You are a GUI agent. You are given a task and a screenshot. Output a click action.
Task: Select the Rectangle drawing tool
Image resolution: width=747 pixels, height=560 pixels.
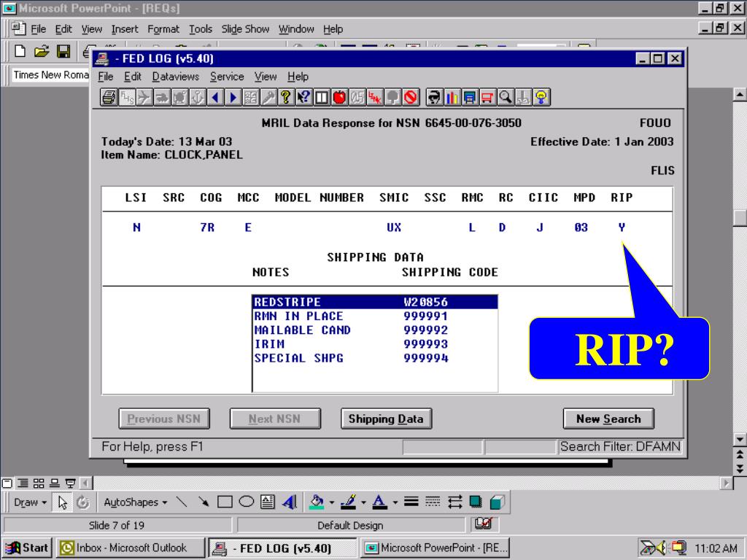click(225, 502)
